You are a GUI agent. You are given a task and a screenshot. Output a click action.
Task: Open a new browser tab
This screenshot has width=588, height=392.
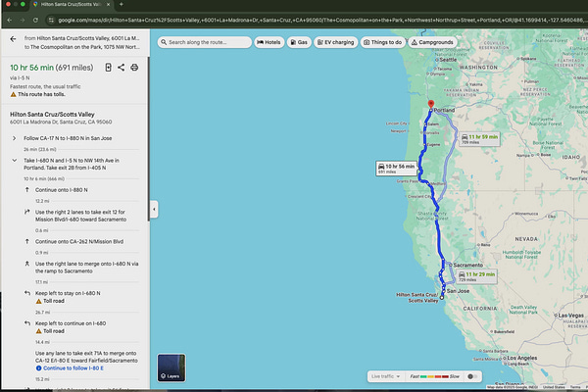pyautogui.click(x=122, y=4)
